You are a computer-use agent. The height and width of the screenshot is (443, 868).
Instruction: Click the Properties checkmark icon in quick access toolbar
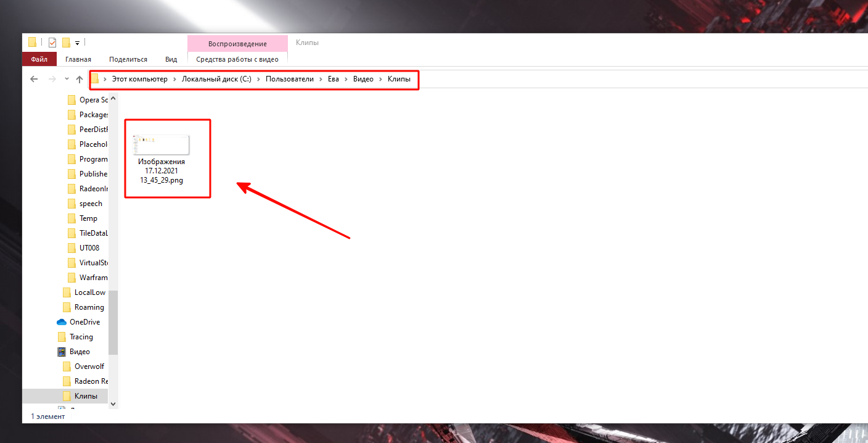pyautogui.click(x=52, y=43)
